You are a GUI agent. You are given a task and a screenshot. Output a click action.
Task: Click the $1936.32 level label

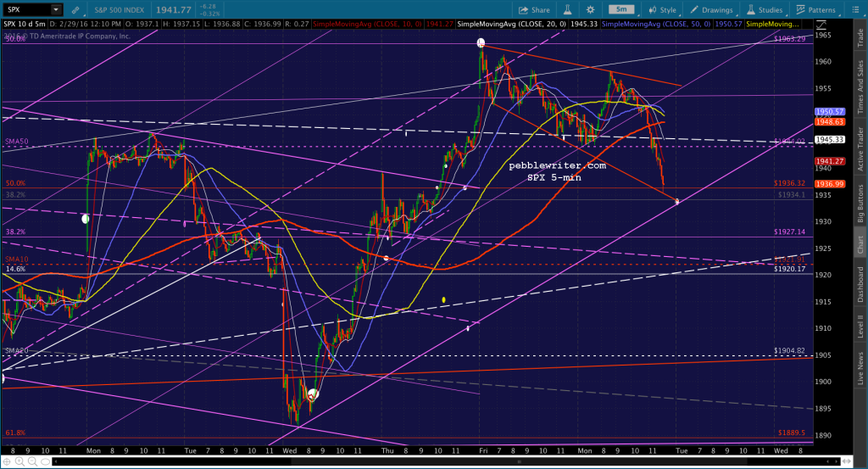tap(789, 183)
